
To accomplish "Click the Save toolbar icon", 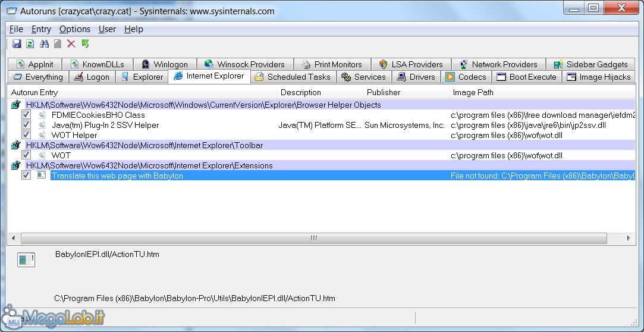I will pyautogui.click(x=17, y=44).
